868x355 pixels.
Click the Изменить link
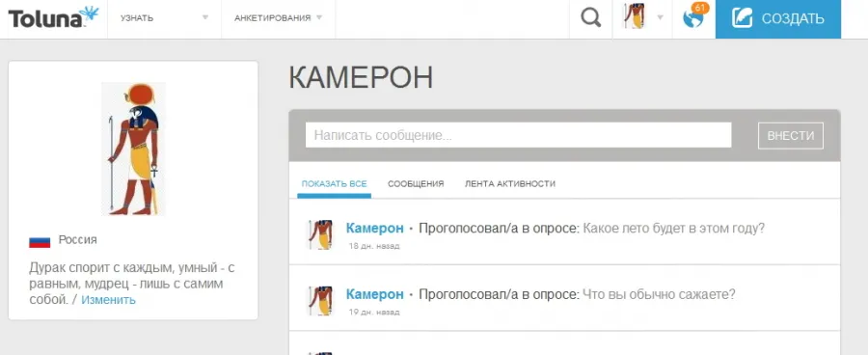point(108,300)
